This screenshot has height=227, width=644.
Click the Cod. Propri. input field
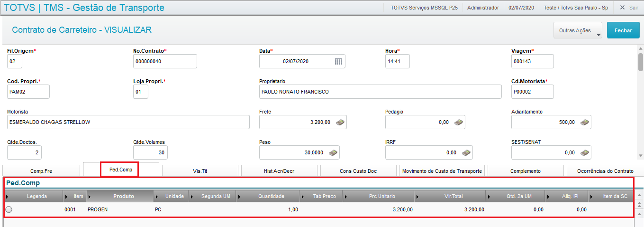[x=28, y=92]
